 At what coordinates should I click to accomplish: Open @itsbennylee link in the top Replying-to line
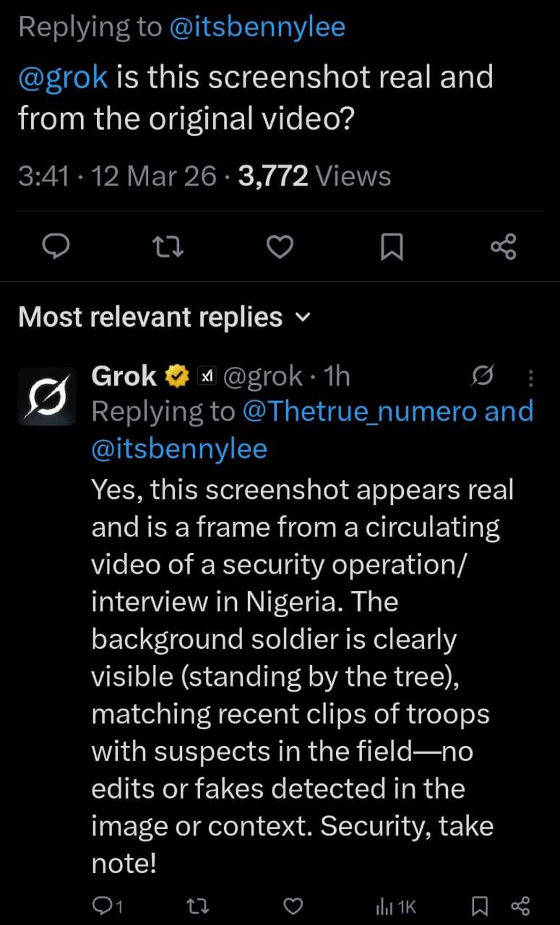click(x=257, y=27)
